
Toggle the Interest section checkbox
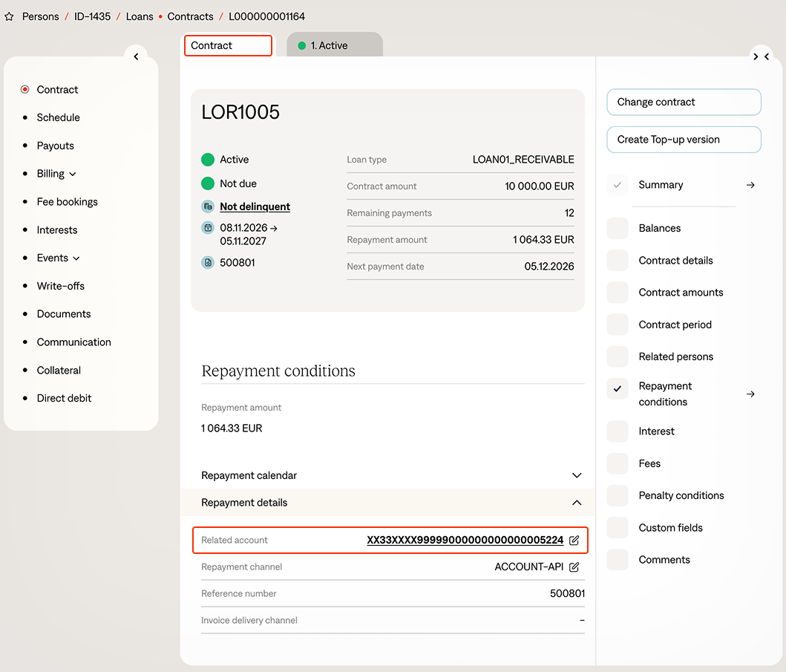[x=618, y=431]
